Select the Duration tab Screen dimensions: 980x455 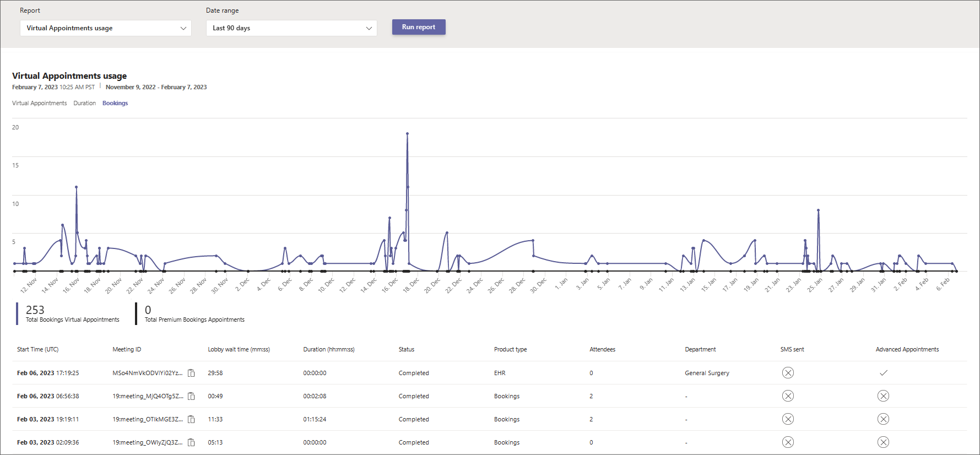click(x=84, y=103)
